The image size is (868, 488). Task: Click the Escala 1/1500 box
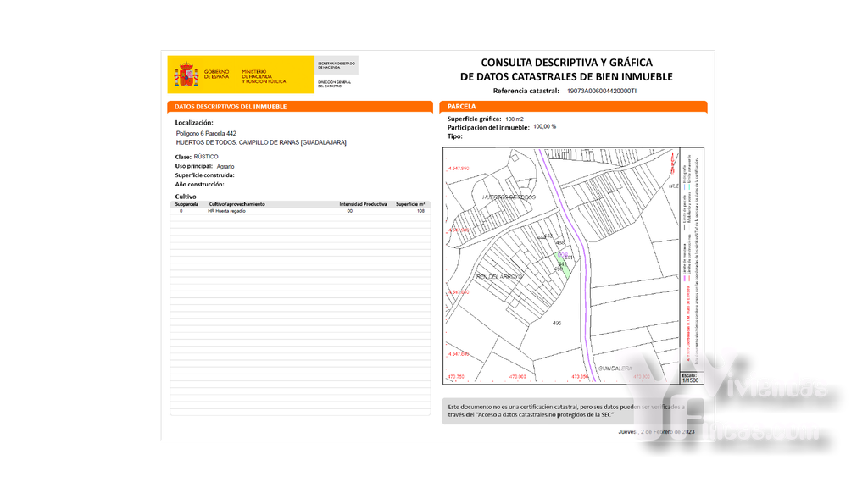coord(691,378)
